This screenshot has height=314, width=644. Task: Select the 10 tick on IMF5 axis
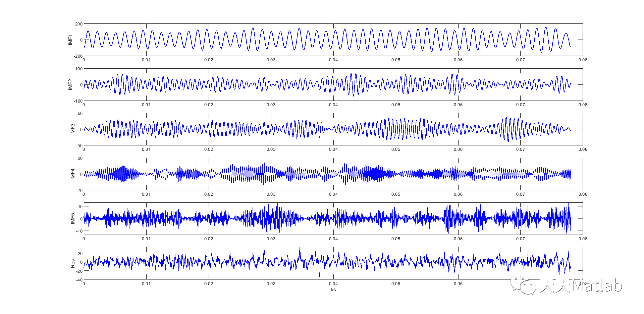[80, 206]
